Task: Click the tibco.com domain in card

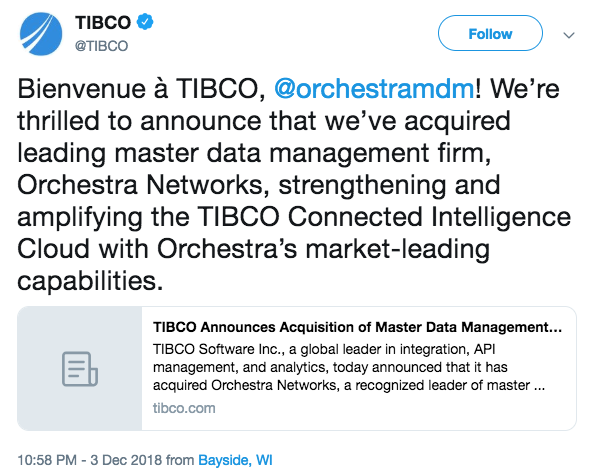Action: point(184,408)
